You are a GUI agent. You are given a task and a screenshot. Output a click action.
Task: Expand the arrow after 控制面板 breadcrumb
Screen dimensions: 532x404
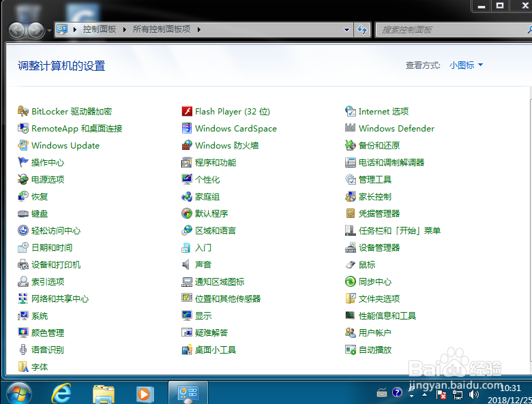(x=125, y=30)
